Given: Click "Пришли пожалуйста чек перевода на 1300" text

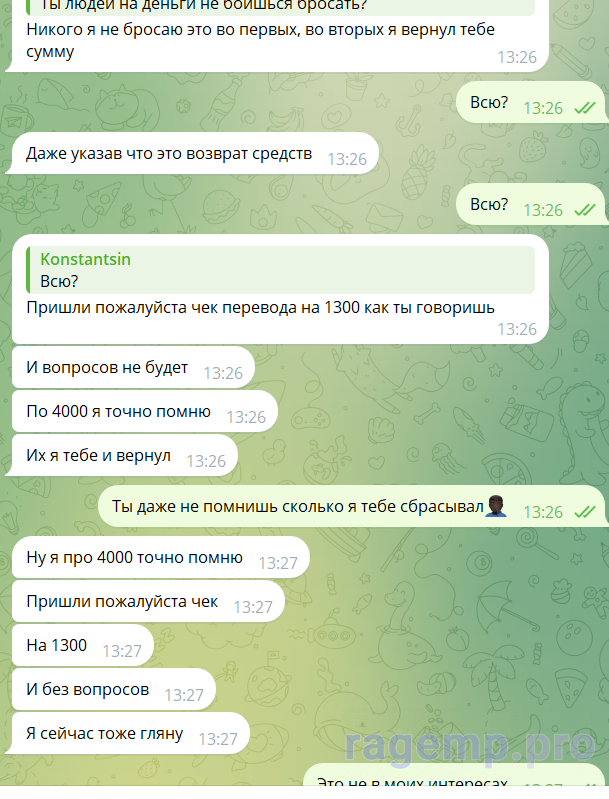Looking at the screenshot, I should click(x=260, y=308).
